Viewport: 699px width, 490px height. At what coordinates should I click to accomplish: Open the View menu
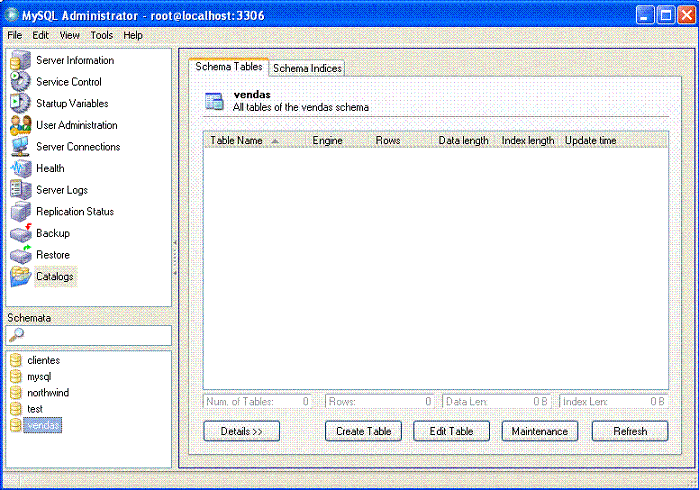point(70,35)
